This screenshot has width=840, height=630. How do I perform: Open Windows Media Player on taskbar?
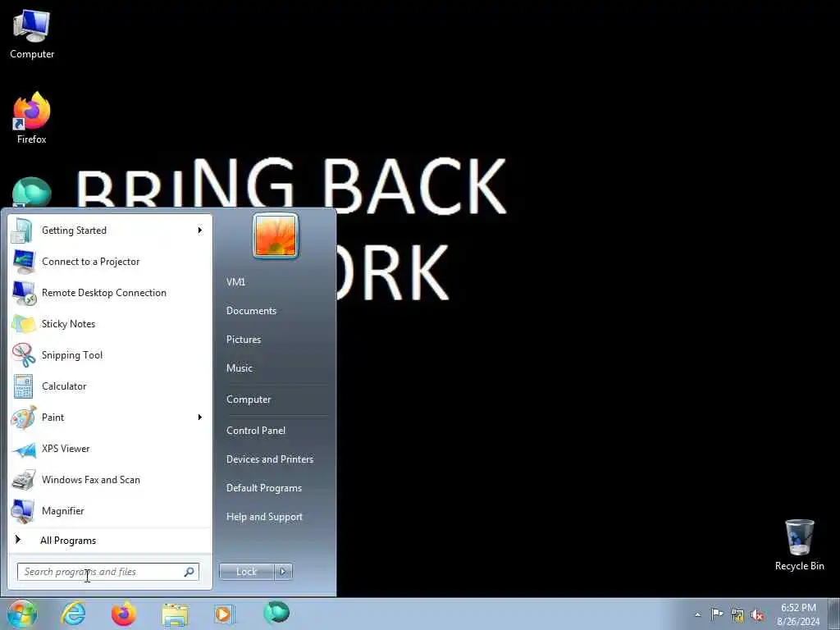tap(224, 614)
